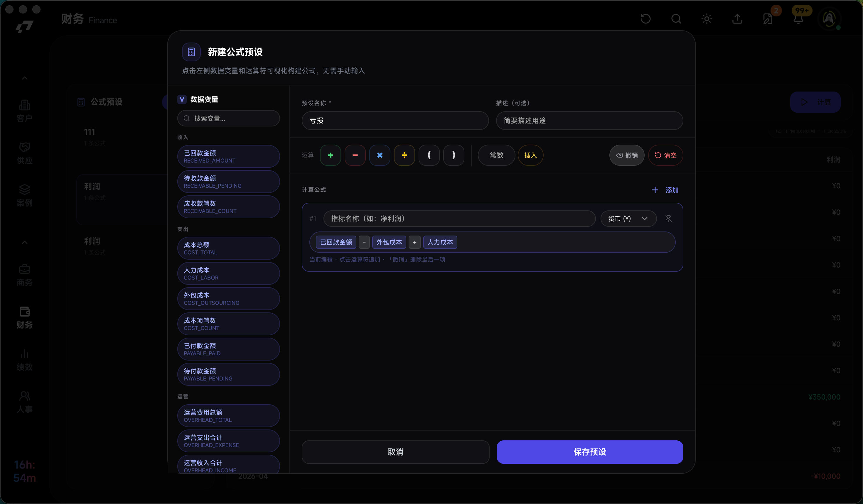Add variable 成本总额 COST_TOTAL
863x504 pixels.
(228, 248)
